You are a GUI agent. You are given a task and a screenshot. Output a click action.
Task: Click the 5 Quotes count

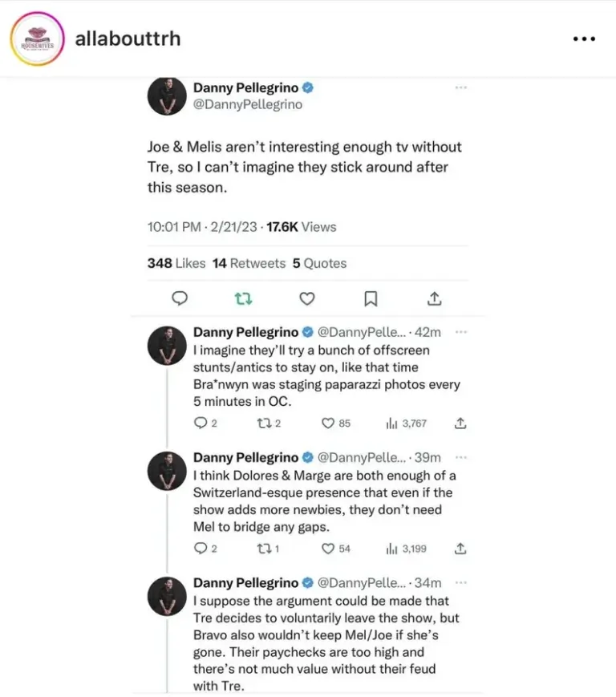coord(318,263)
